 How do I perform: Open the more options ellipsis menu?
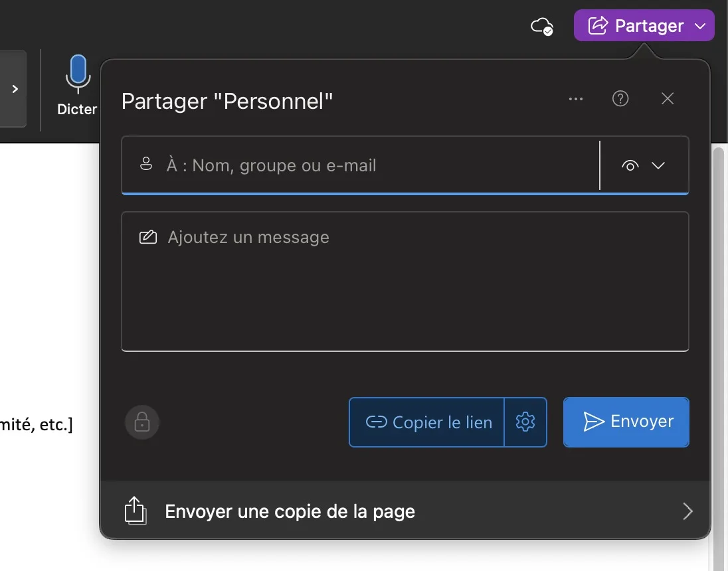pos(576,99)
